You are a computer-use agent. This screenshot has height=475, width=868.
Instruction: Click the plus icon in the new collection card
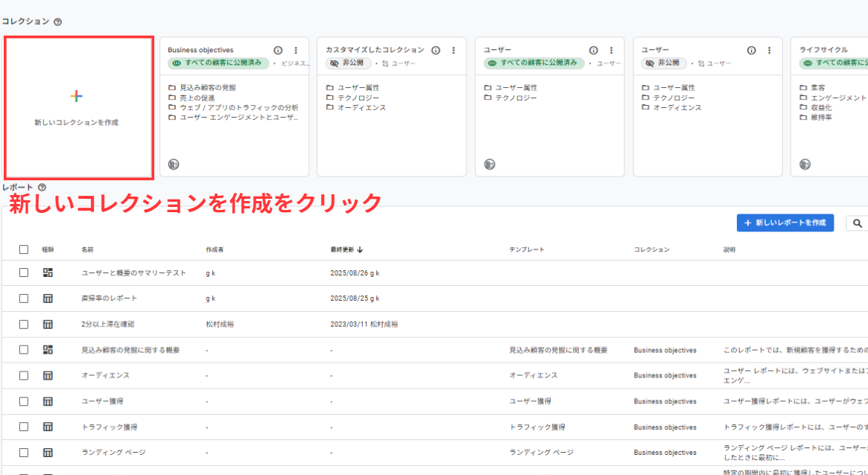tap(76, 96)
